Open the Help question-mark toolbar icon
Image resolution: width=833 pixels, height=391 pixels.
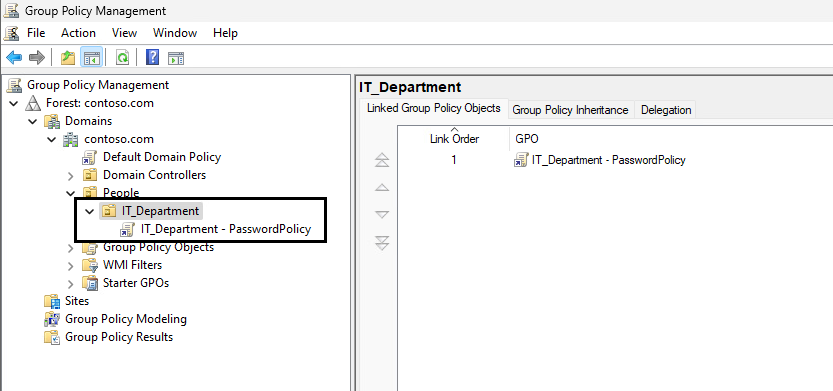coord(152,57)
